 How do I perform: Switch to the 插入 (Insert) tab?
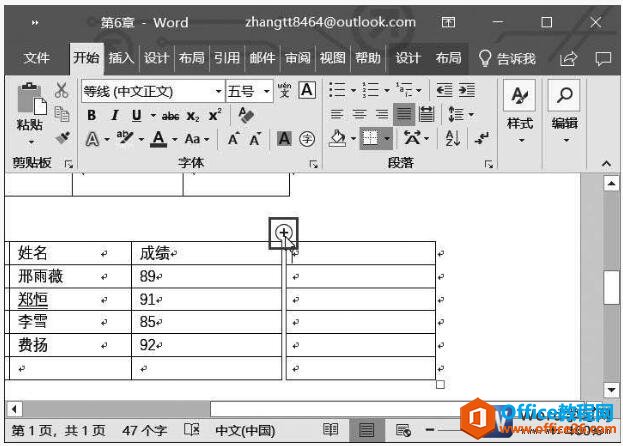click(x=121, y=58)
